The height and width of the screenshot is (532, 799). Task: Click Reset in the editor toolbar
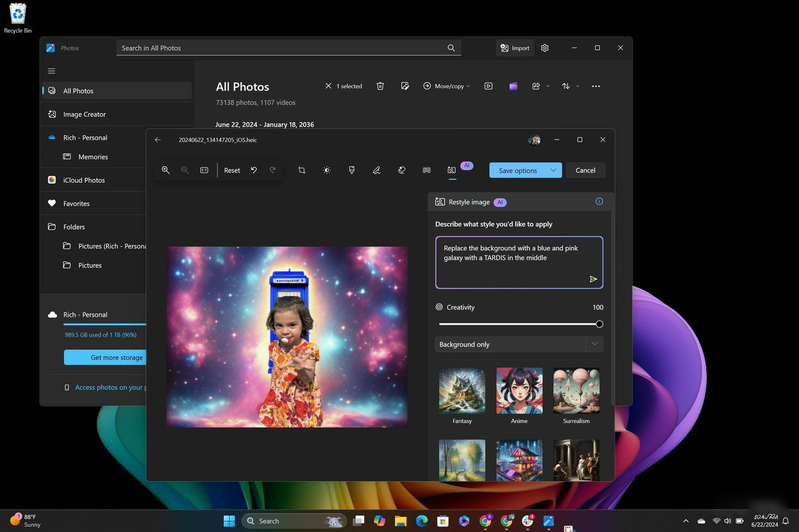click(232, 170)
